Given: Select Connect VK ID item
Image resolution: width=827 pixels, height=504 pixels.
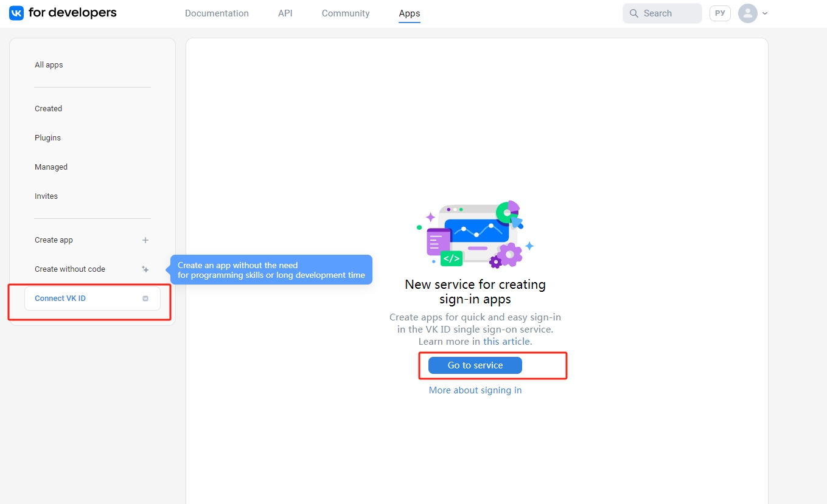Looking at the screenshot, I should coord(92,299).
